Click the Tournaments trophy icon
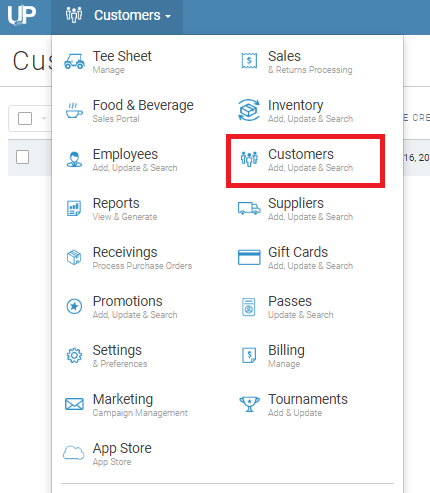The image size is (430, 493). pyautogui.click(x=249, y=404)
